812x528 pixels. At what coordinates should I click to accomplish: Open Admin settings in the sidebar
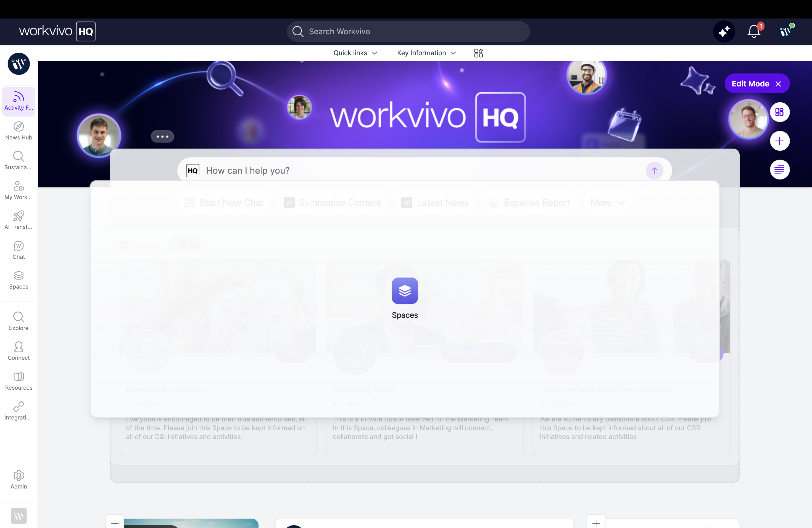[19, 480]
